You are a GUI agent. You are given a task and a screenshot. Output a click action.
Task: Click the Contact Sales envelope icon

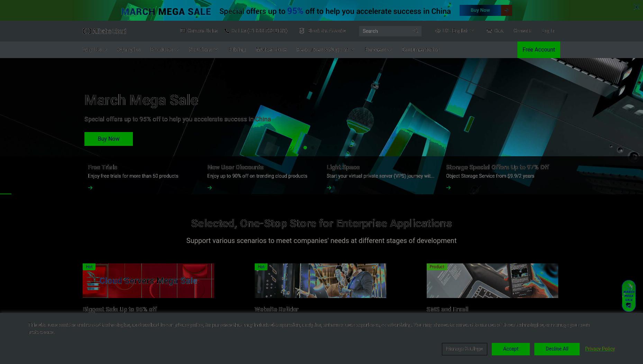[x=183, y=31]
